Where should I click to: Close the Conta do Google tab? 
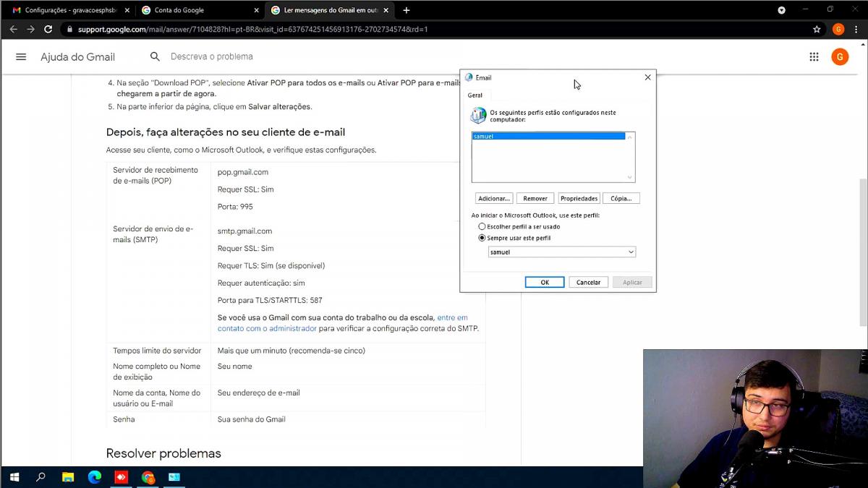coord(256,10)
